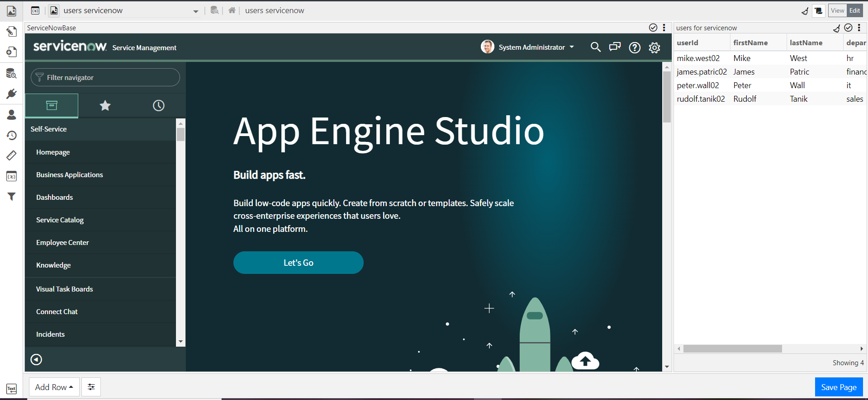The width and height of the screenshot is (868, 400).
Task: Open the ServiceNow search magnifier icon
Action: [x=596, y=47]
